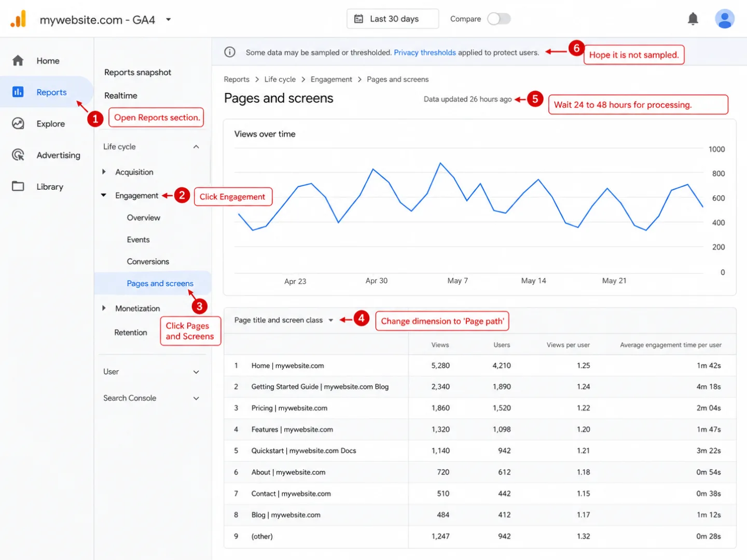Expand the Search Console section chevron
The height and width of the screenshot is (560, 747).
coord(196,398)
